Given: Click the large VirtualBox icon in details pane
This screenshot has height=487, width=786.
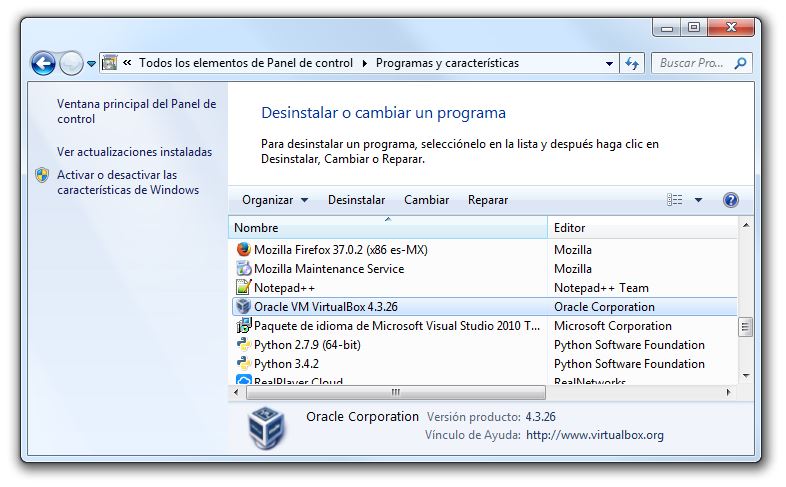Looking at the screenshot, I should (267, 427).
